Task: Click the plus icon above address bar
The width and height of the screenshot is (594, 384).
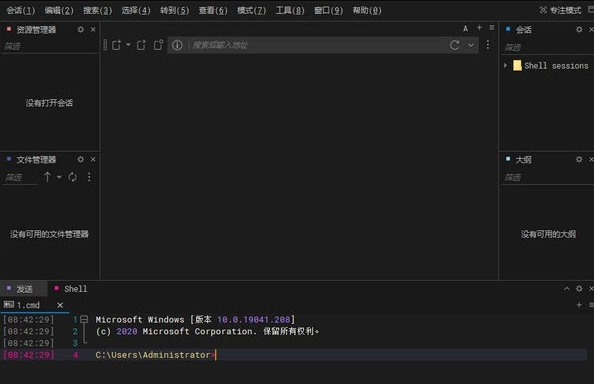Action: [x=479, y=28]
